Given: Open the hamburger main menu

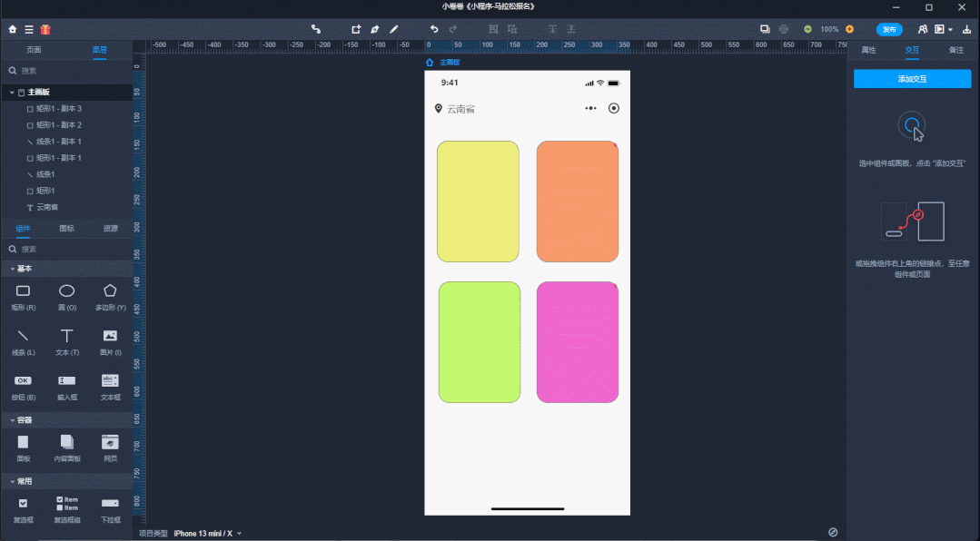Looking at the screenshot, I should 29,29.
